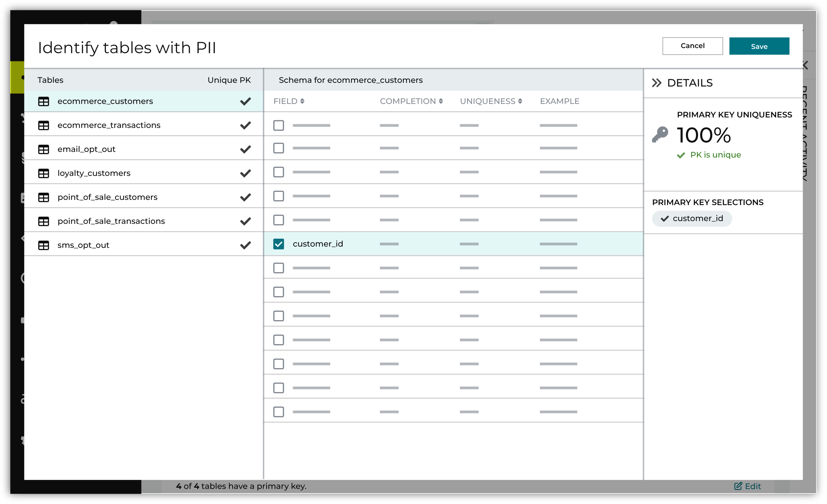Screen dimensions: 827x504
Task: Sort the FIELD column
Action: point(303,101)
